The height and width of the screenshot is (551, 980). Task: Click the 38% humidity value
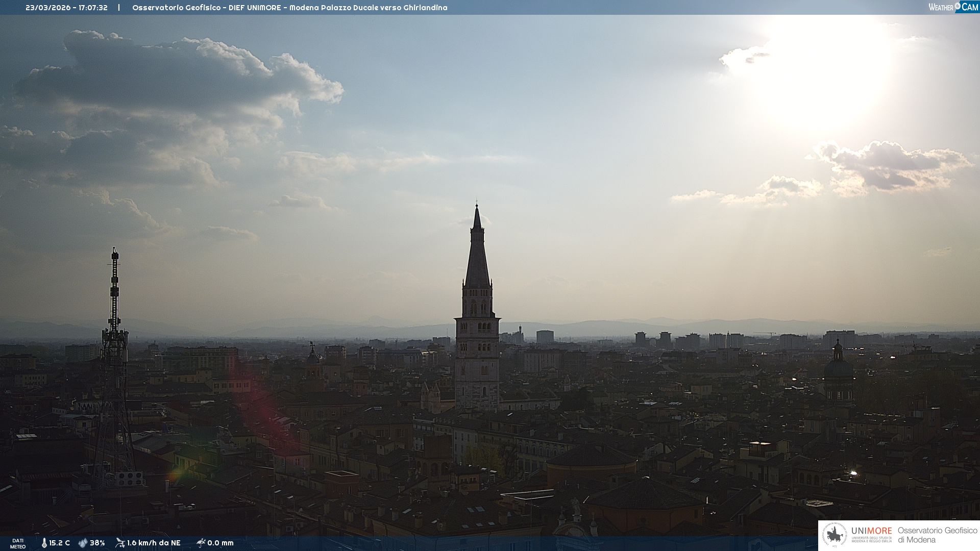pyautogui.click(x=97, y=543)
